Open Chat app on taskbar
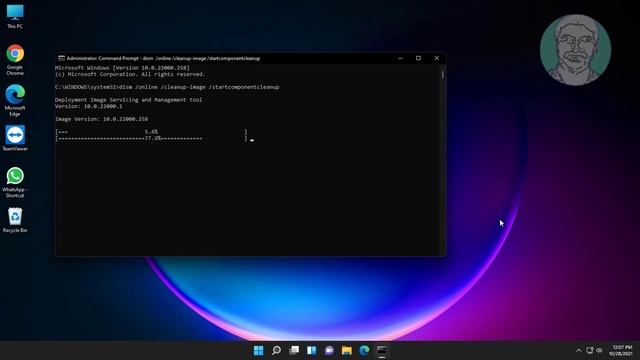Image resolution: width=640 pixels, height=360 pixels. (x=329, y=351)
